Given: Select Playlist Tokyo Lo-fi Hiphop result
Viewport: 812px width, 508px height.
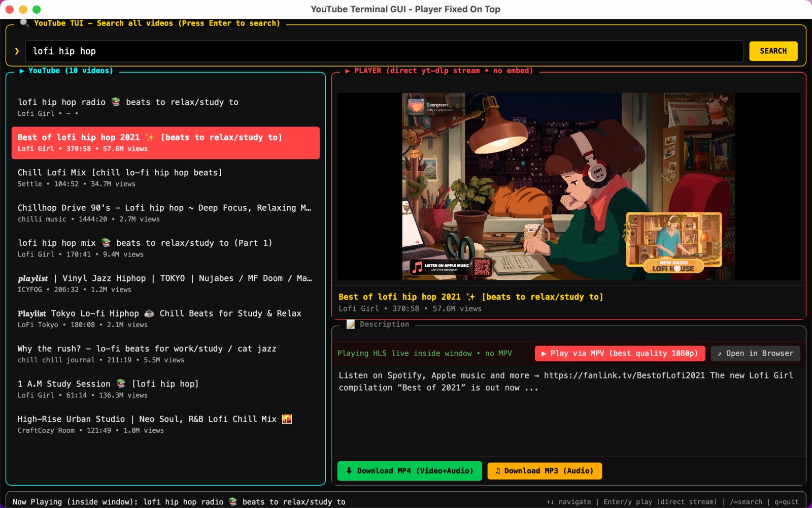Looking at the screenshot, I should coord(165,319).
